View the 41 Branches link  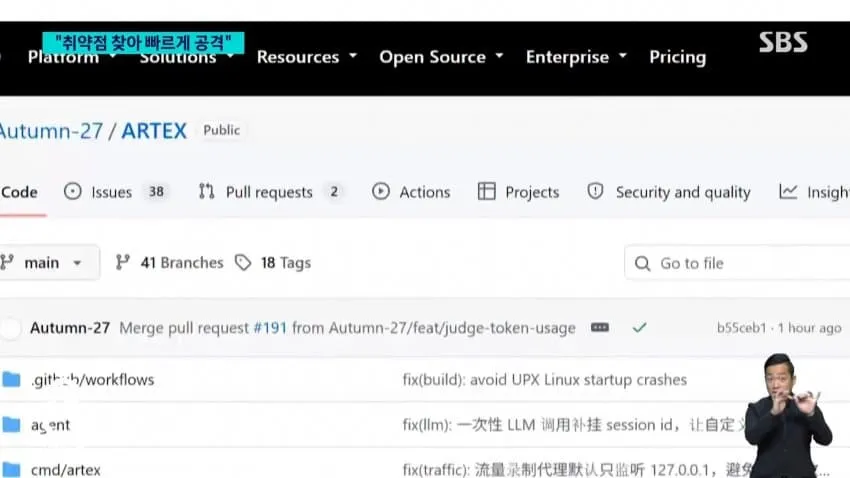[169, 263]
